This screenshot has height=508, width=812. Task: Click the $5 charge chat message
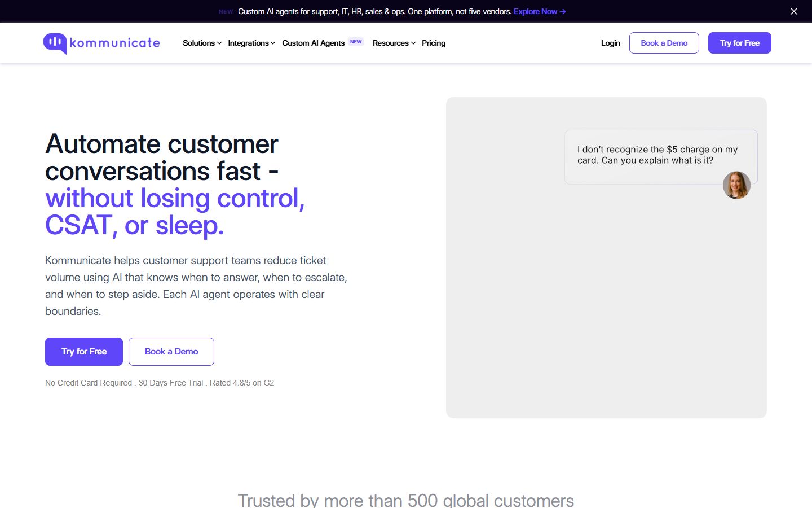(x=661, y=157)
